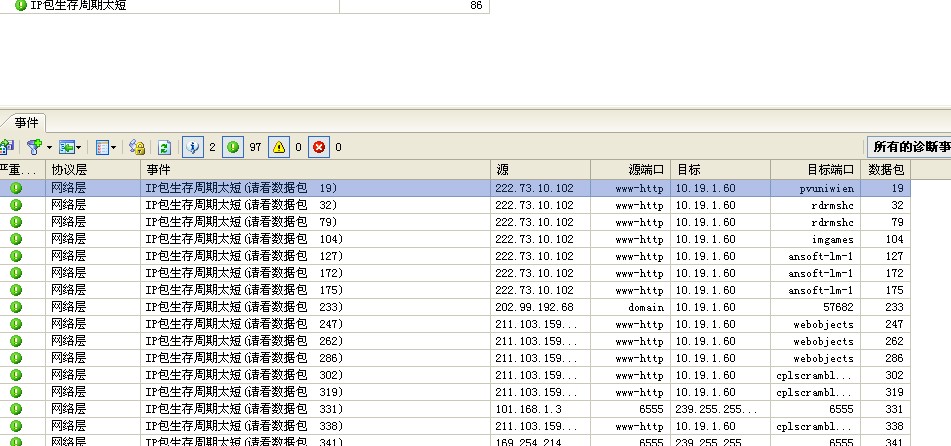
Task: Click the severity icon of packet 127 row
Action: (x=16, y=256)
